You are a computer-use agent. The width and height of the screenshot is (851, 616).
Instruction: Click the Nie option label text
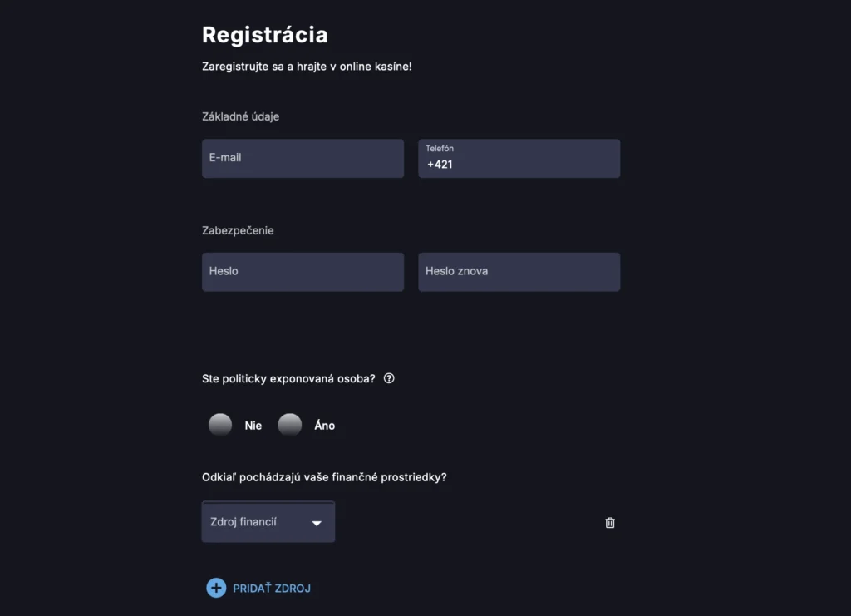[253, 425]
